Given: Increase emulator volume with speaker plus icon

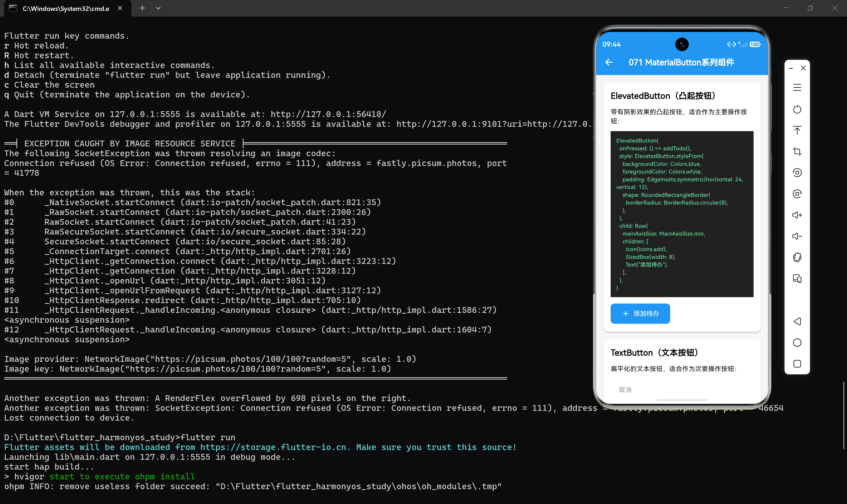Looking at the screenshot, I should (x=797, y=215).
